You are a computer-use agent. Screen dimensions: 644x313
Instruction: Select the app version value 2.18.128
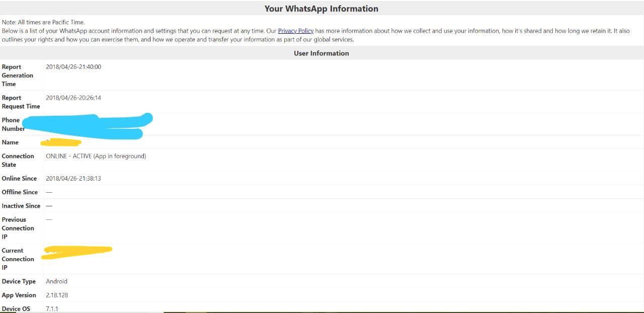tap(57, 295)
